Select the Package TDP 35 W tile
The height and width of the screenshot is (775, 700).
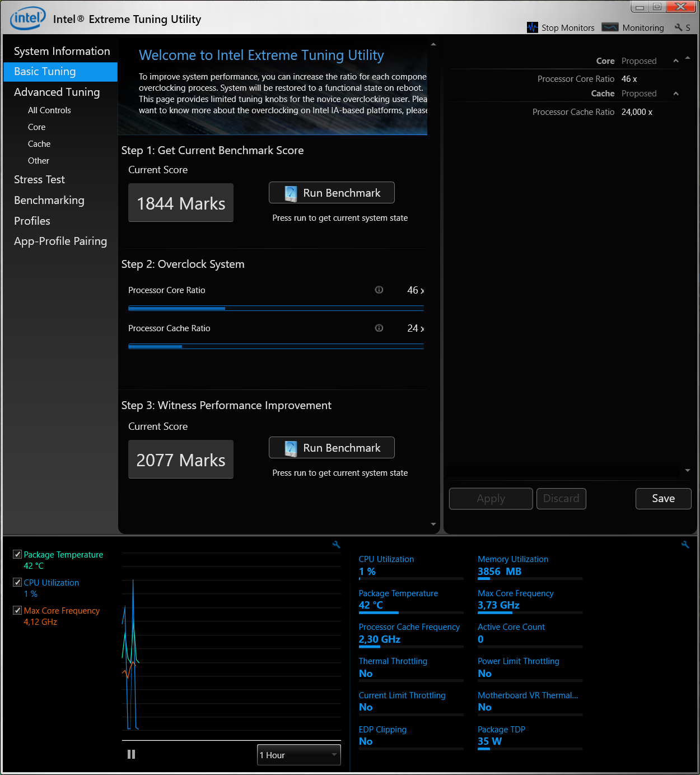pyautogui.click(x=530, y=737)
